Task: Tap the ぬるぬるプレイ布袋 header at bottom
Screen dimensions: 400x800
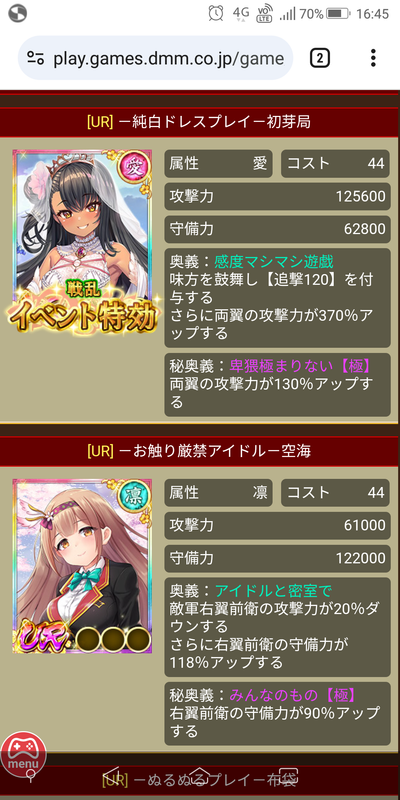Action: (x=199, y=780)
